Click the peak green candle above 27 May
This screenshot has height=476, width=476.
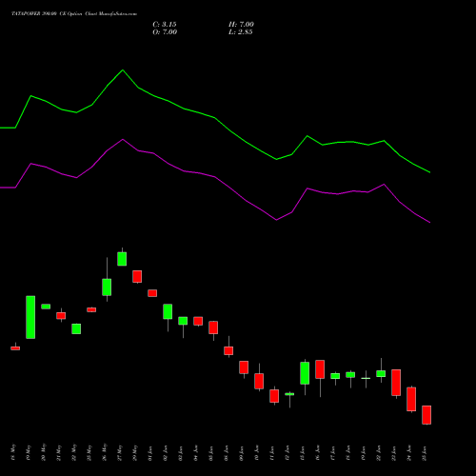[122, 259]
